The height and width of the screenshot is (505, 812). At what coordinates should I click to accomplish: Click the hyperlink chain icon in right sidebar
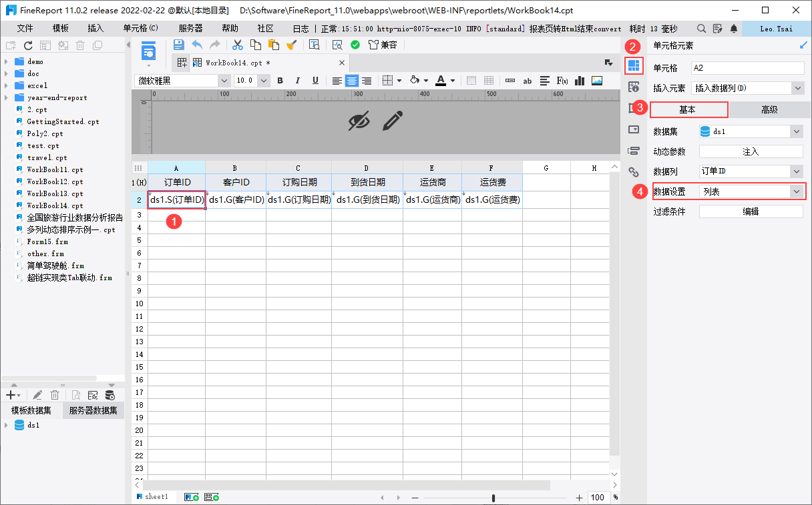point(634,171)
